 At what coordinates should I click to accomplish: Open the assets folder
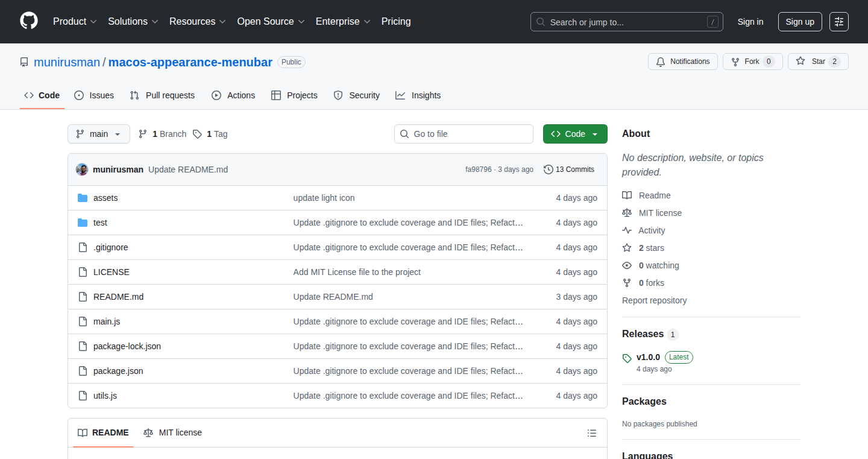[x=105, y=198]
